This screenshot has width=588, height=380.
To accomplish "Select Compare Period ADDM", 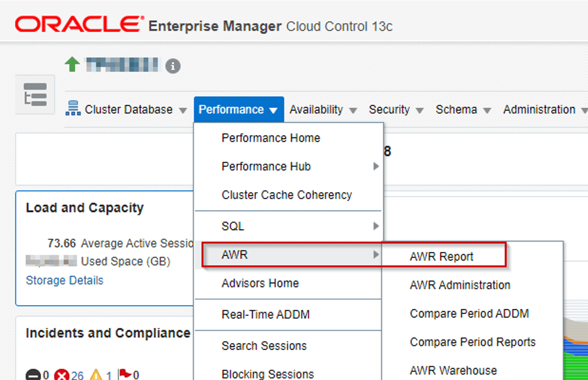I will point(469,314).
